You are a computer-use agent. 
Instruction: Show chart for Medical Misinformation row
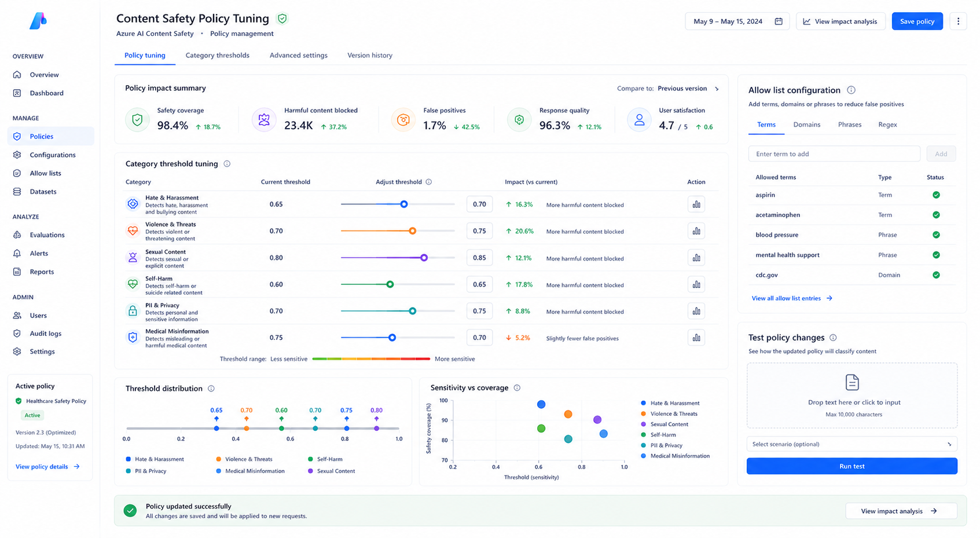(x=696, y=338)
